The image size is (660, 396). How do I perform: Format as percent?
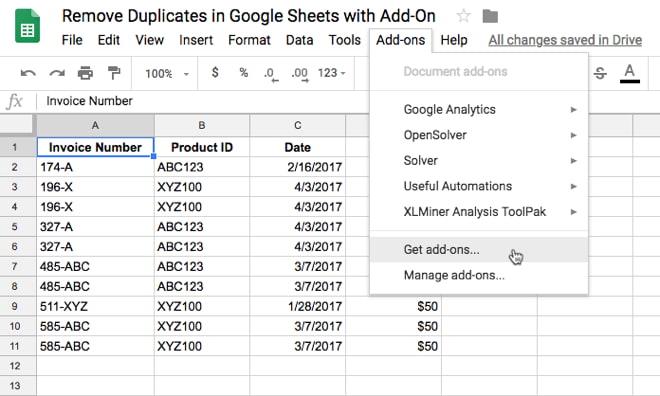(243, 73)
